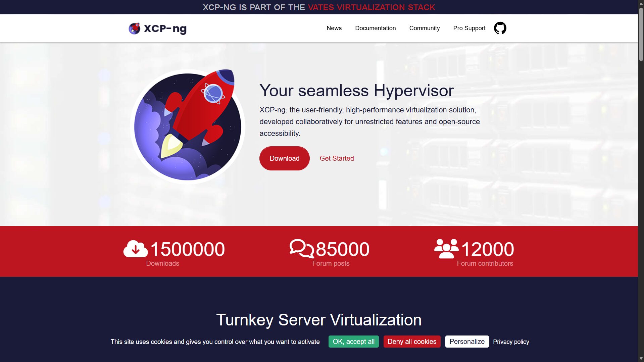Viewport: 644px width, 362px height.
Task: Click the 1500000 downloads count
Action: 188,249
